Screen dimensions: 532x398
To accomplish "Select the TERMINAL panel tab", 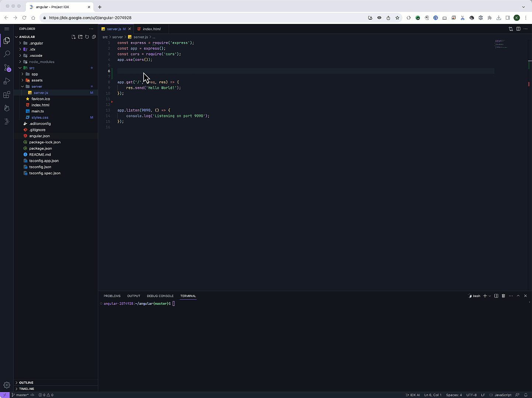I will (x=188, y=296).
